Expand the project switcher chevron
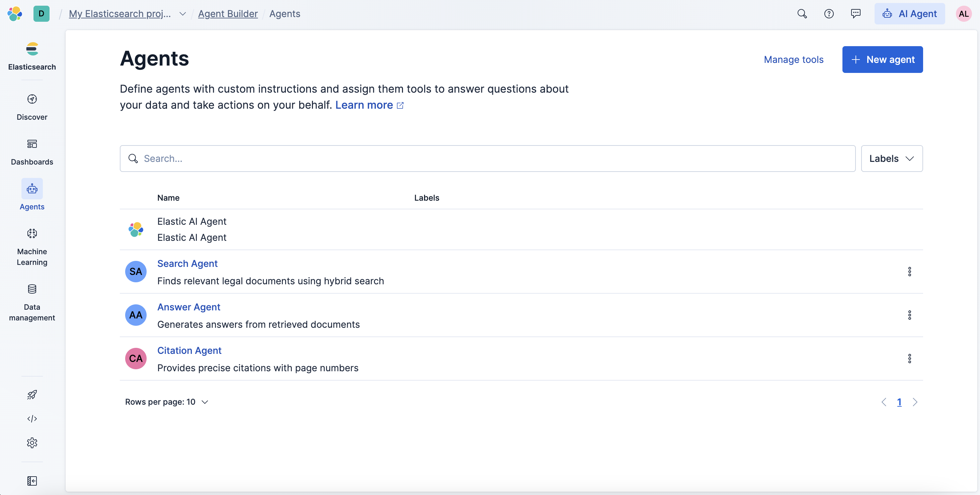This screenshot has height=495, width=980. tap(183, 14)
